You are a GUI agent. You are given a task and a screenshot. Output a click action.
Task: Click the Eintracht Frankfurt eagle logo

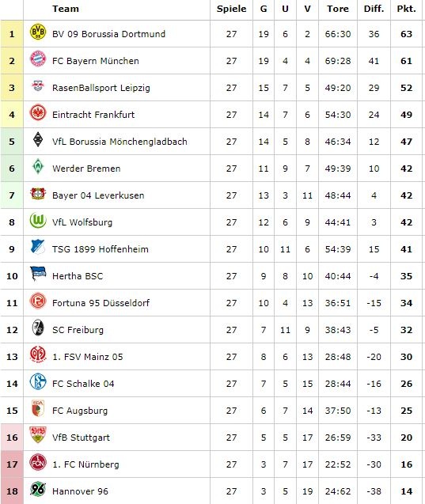[x=38, y=113]
